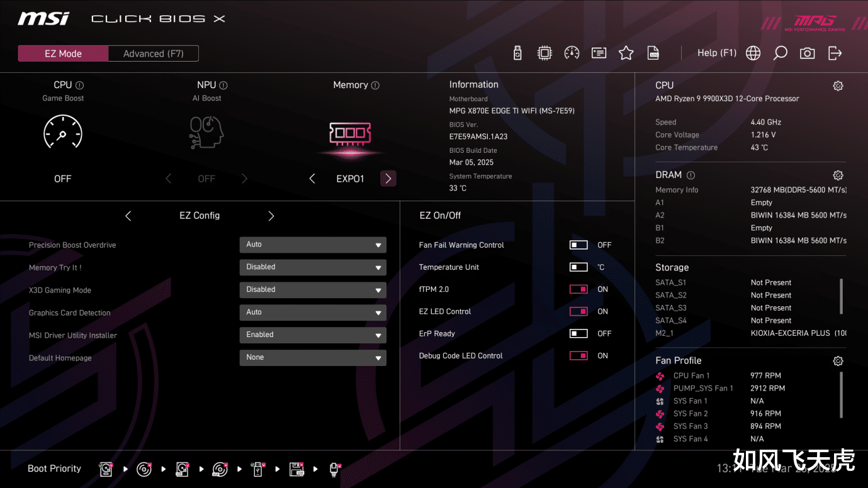Viewport: 868px width, 488px height.
Task: Open the hardware monitor gauge icon
Action: point(572,53)
